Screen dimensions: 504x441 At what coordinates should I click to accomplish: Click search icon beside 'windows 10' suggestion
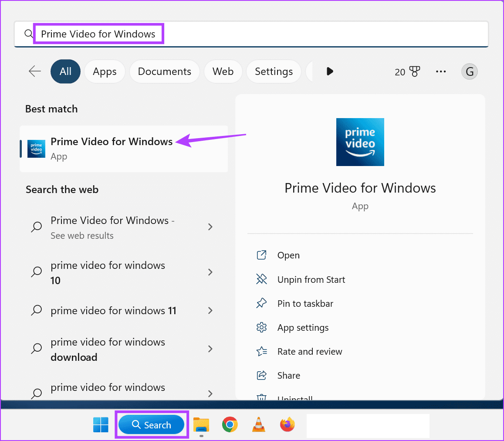click(x=36, y=272)
